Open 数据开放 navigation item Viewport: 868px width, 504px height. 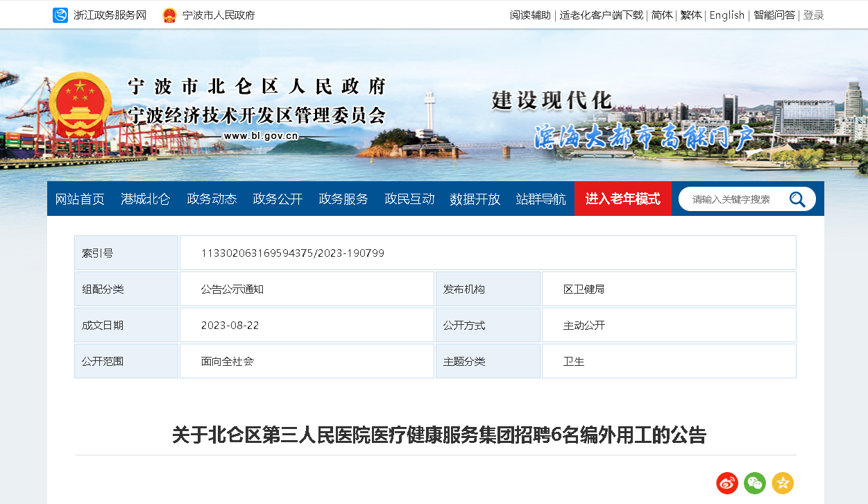tap(475, 199)
